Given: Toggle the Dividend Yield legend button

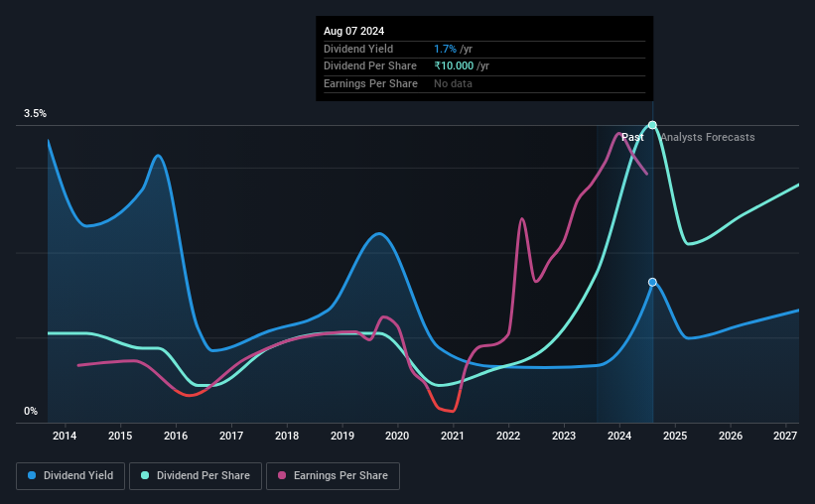Looking at the screenshot, I should pyautogui.click(x=70, y=476).
